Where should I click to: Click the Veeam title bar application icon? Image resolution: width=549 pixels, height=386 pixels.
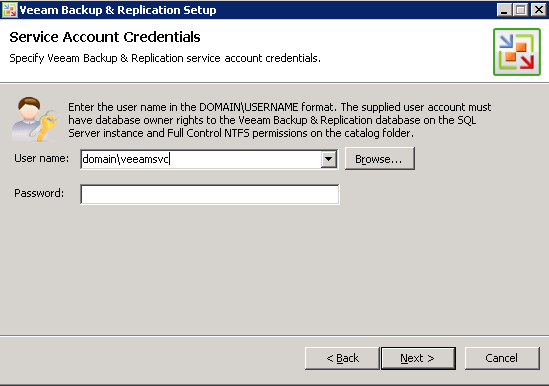[9, 10]
